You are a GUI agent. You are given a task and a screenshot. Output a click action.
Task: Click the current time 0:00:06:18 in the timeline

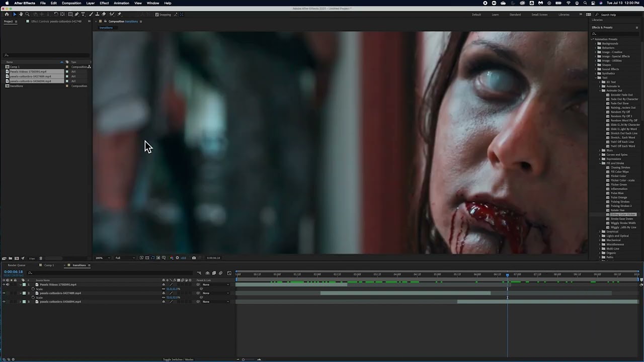pyautogui.click(x=13, y=272)
